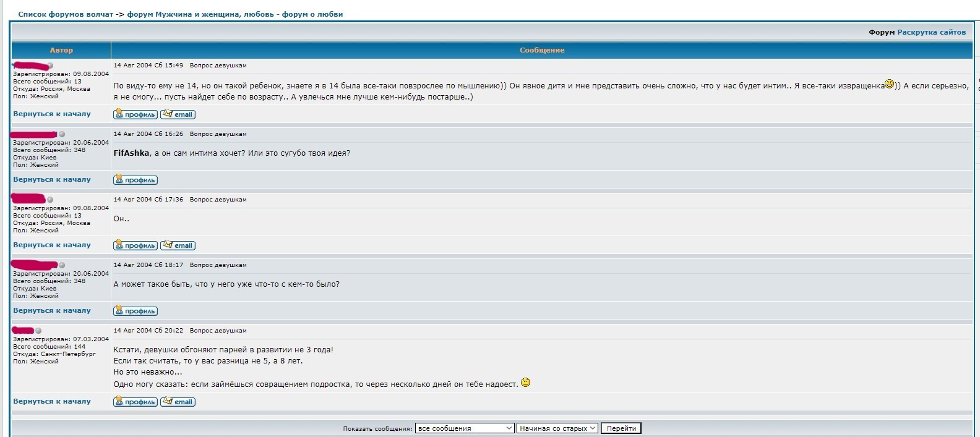The width and height of the screenshot is (980, 437).
Task: Open 'форум Мужчина и женщина' breadcrumb link
Action: [235, 14]
